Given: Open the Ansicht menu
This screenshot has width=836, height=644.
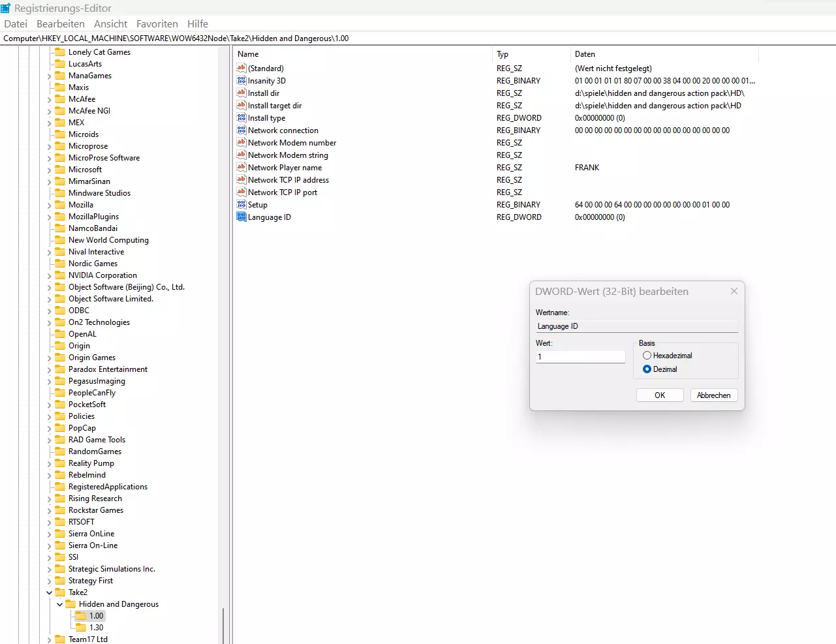Looking at the screenshot, I should (x=111, y=23).
